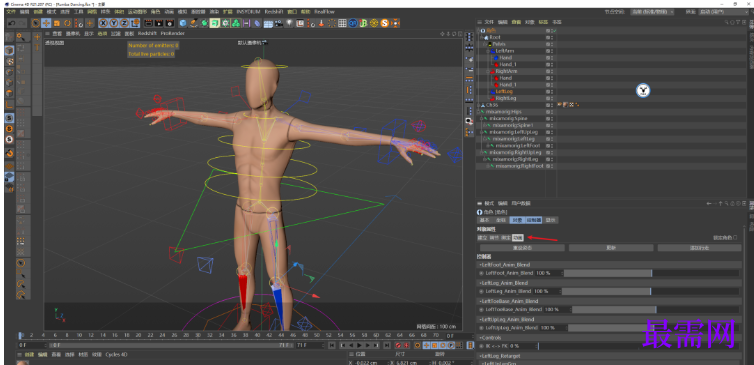Click the last button under the sub-tabs

click(x=699, y=248)
